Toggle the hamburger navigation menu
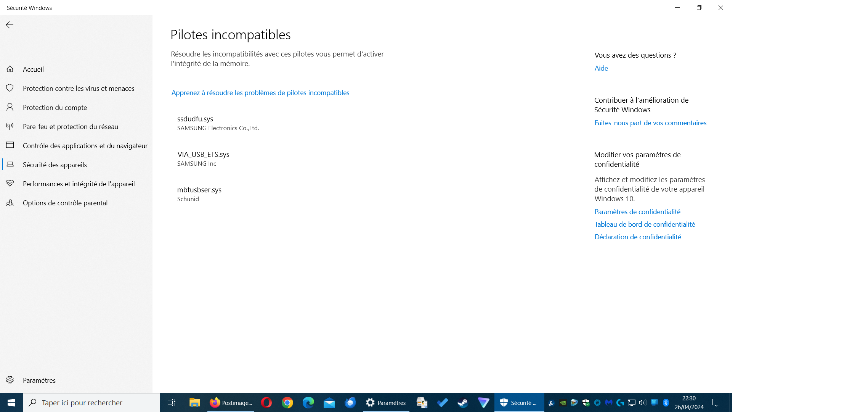 [10, 46]
